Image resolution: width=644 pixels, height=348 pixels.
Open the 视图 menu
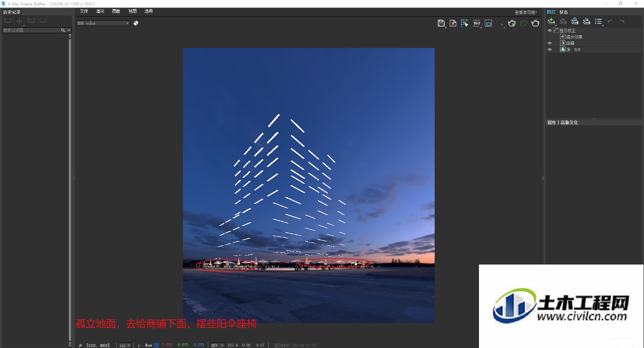132,11
